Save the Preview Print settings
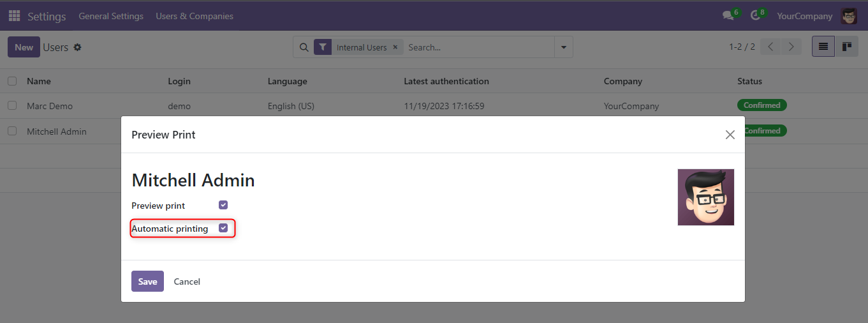This screenshot has width=868, height=323. coord(147,282)
